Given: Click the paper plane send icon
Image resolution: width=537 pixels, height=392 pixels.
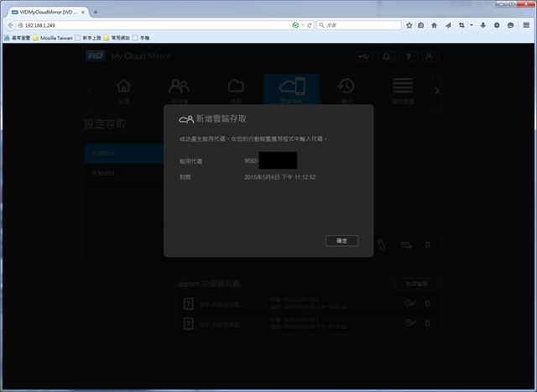Looking at the screenshot, I should coord(448,25).
